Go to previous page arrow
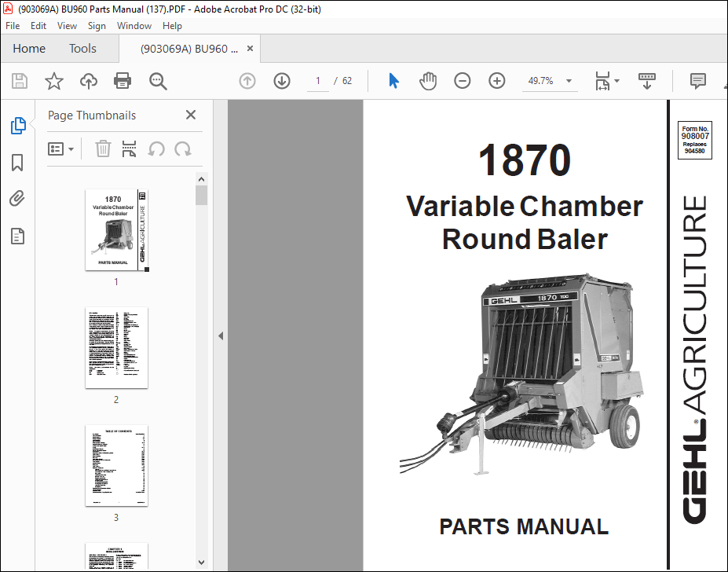Screen dimensions: 728x572 [x=247, y=81]
